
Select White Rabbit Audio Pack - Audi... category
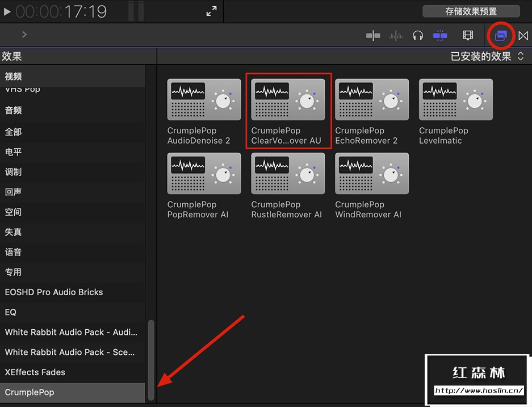[73, 332]
